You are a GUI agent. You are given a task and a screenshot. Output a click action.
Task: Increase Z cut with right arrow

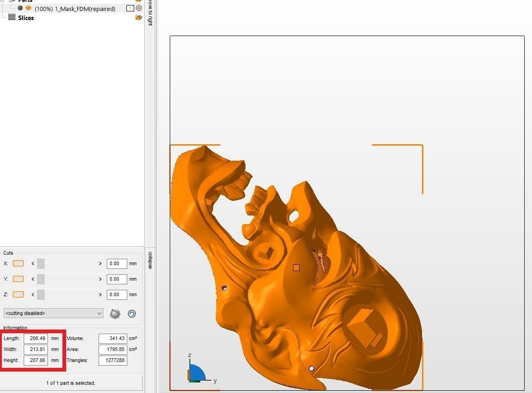pyautogui.click(x=100, y=294)
